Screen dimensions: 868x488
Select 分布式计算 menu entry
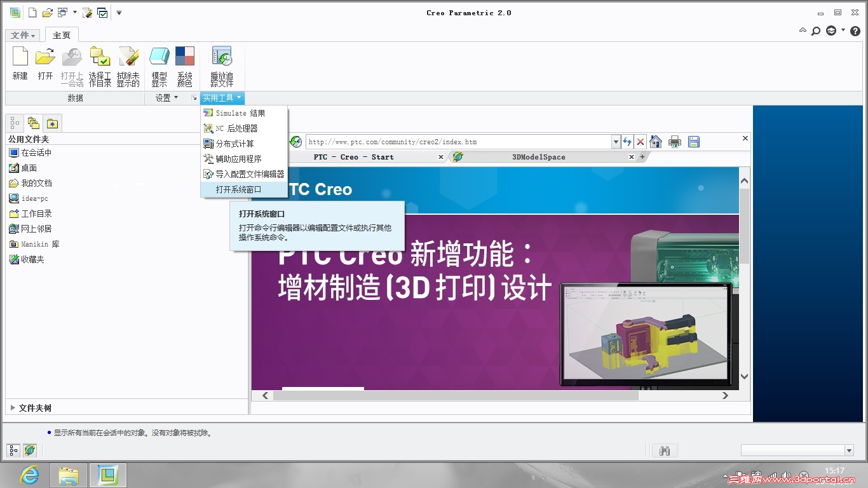(x=244, y=144)
